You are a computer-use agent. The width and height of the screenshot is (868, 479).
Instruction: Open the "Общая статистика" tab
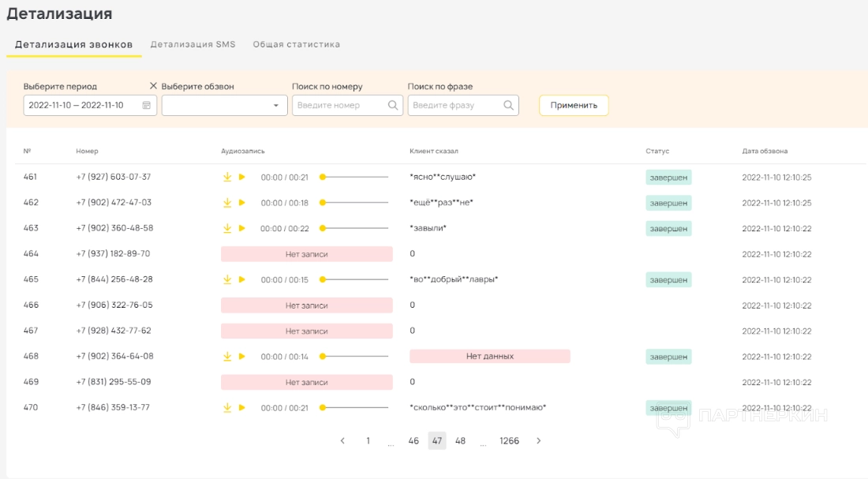pos(296,44)
